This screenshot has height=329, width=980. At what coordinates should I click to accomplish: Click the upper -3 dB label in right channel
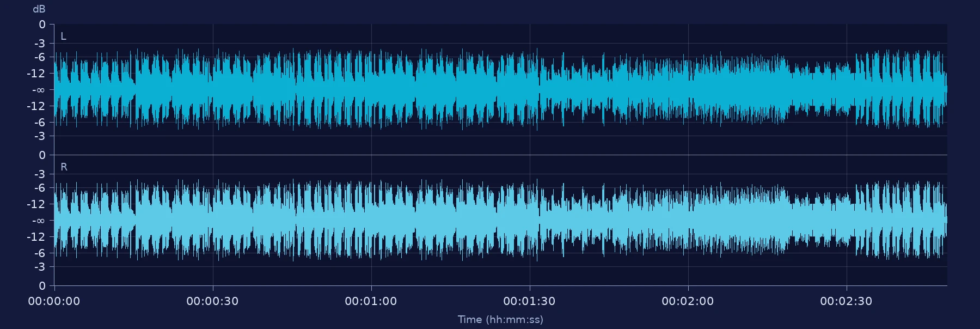click(39, 174)
